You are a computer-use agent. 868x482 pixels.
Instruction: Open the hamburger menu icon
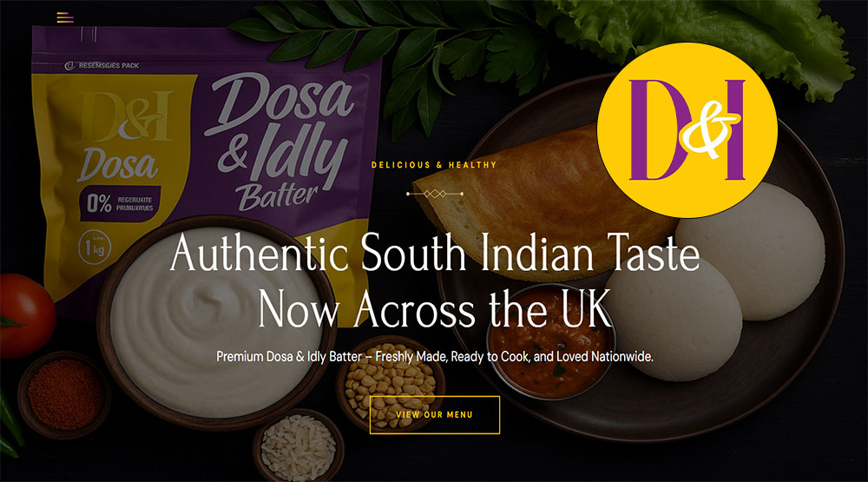click(65, 17)
